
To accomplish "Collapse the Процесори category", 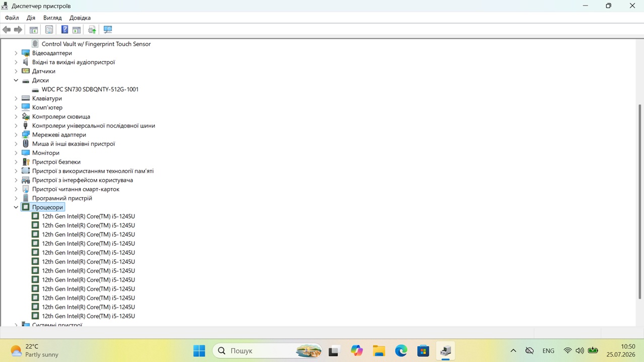I will [x=16, y=207].
